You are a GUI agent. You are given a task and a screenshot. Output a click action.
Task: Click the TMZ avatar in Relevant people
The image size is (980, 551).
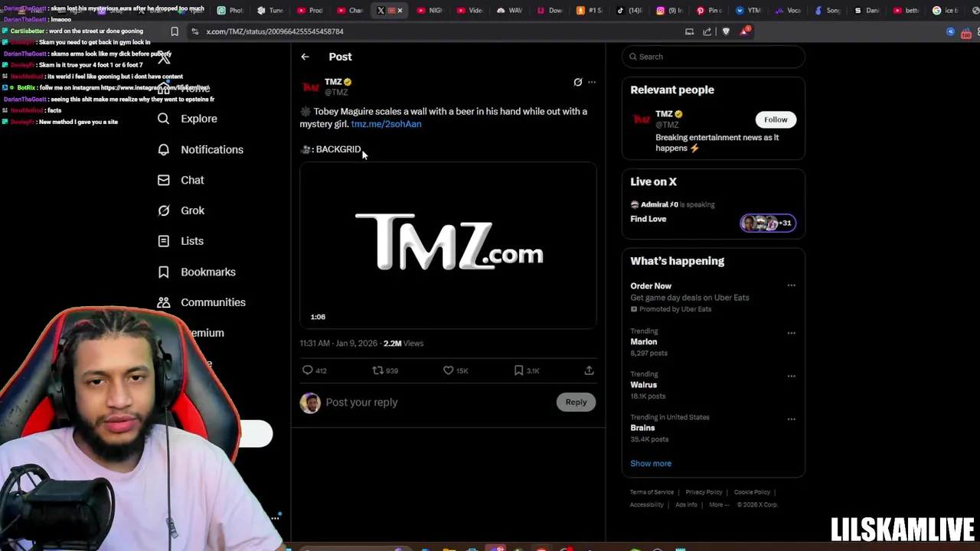pos(641,119)
